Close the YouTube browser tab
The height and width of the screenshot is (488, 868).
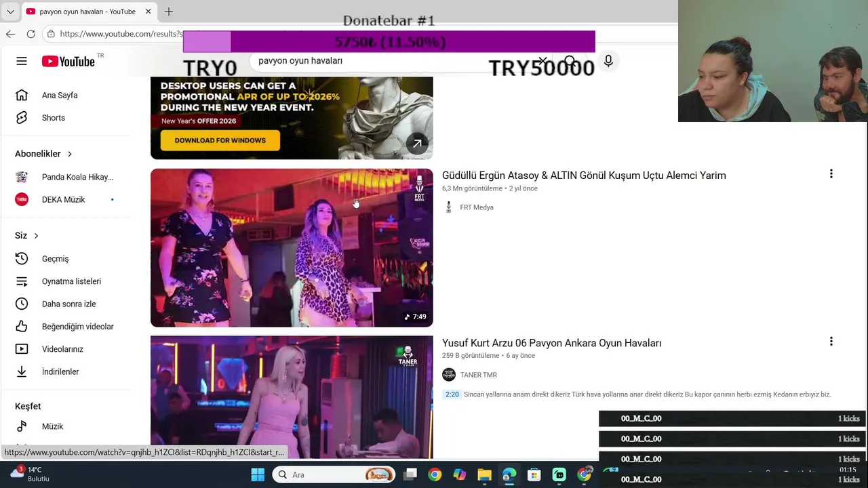(x=148, y=12)
